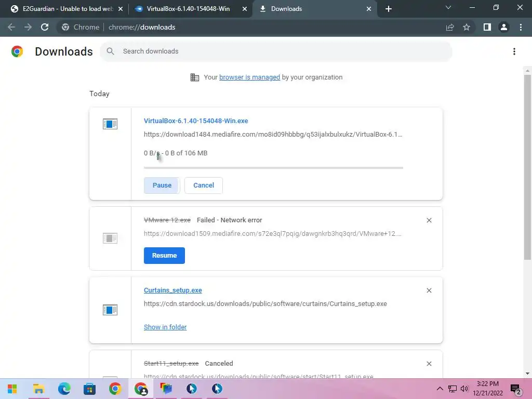This screenshot has height=399, width=532.
Task: Click the 'Failed - Network error' status text
Action: click(x=229, y=220)
